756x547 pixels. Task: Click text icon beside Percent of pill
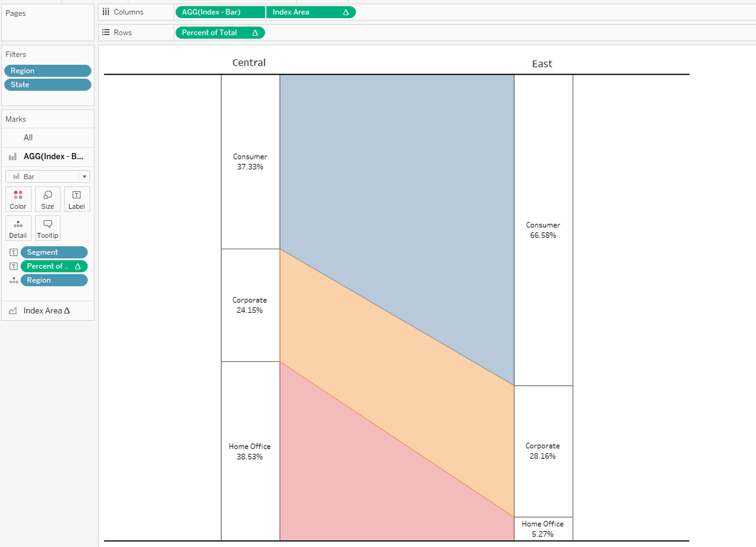coord(13,266)
